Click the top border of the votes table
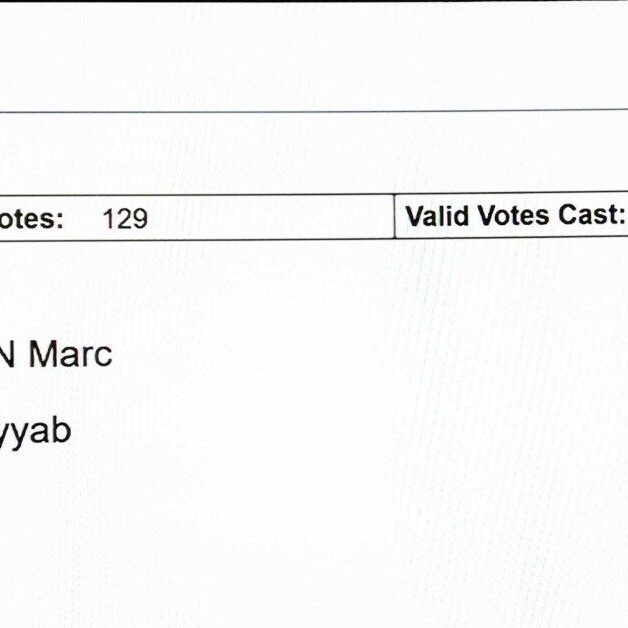The image size is (628, 628). point(314,194)
